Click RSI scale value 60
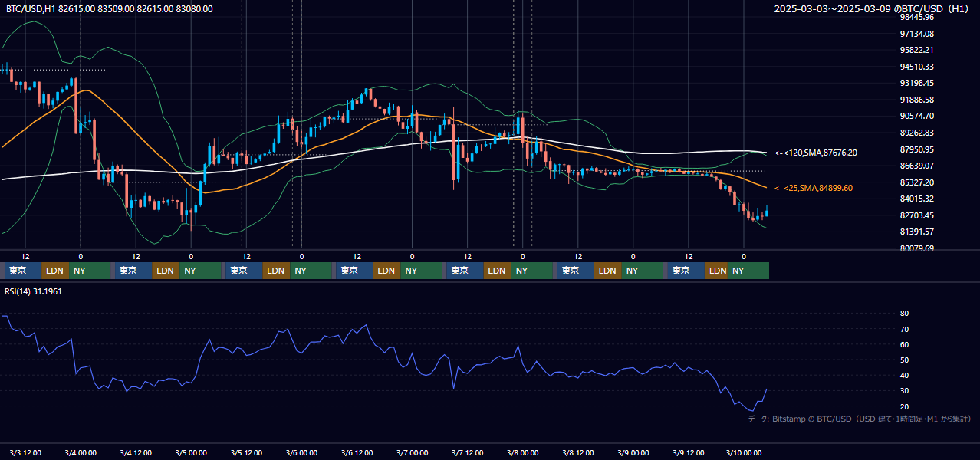 tap(904, 344)
